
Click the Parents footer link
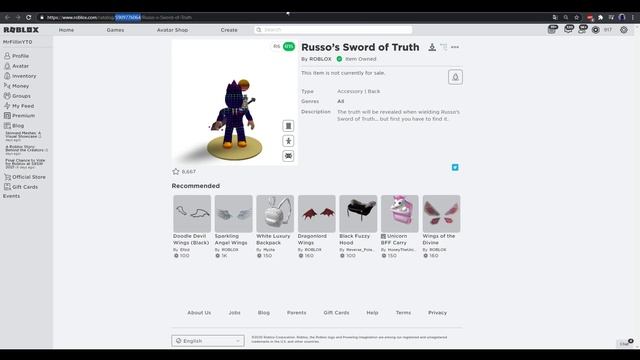(x=296, y=313)
